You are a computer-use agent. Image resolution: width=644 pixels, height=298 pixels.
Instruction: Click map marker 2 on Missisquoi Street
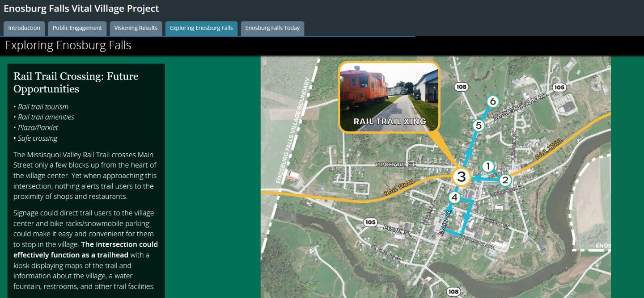tap(505, 180)
